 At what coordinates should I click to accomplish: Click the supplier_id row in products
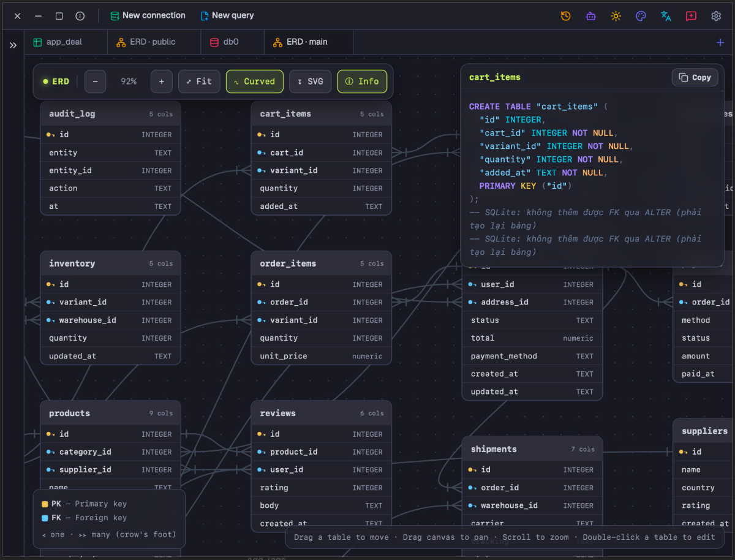click(110, 469)
